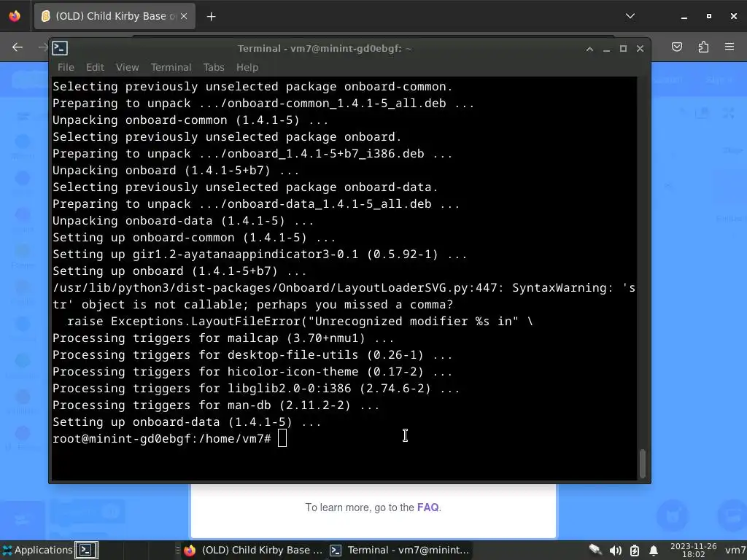Open the notifications bell tray icon
This screenshot has width=747, height=560.
click(x=654, y=551)
